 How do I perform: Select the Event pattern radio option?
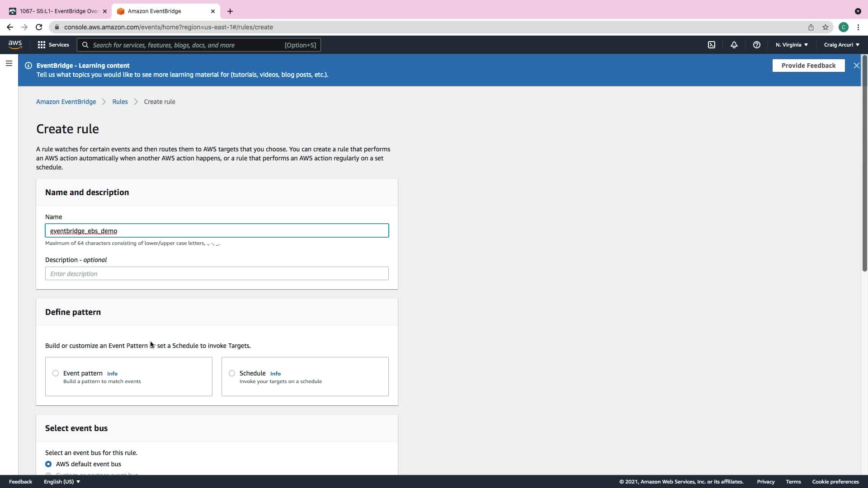(56, 373)
